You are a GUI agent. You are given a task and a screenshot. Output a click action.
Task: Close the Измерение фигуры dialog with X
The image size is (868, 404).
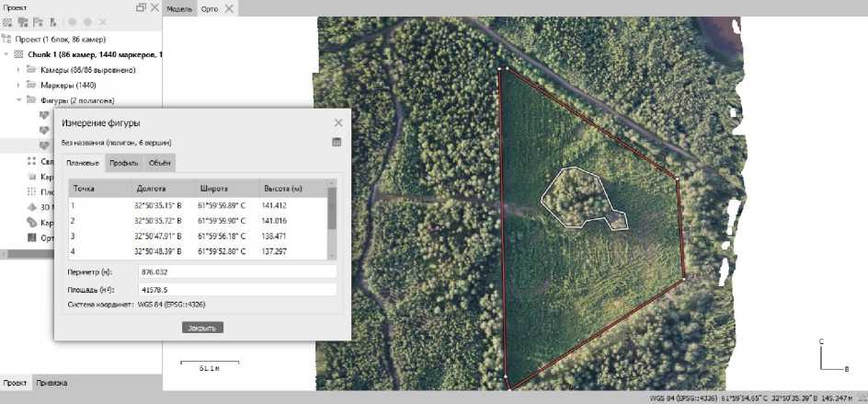pos(338,123)
